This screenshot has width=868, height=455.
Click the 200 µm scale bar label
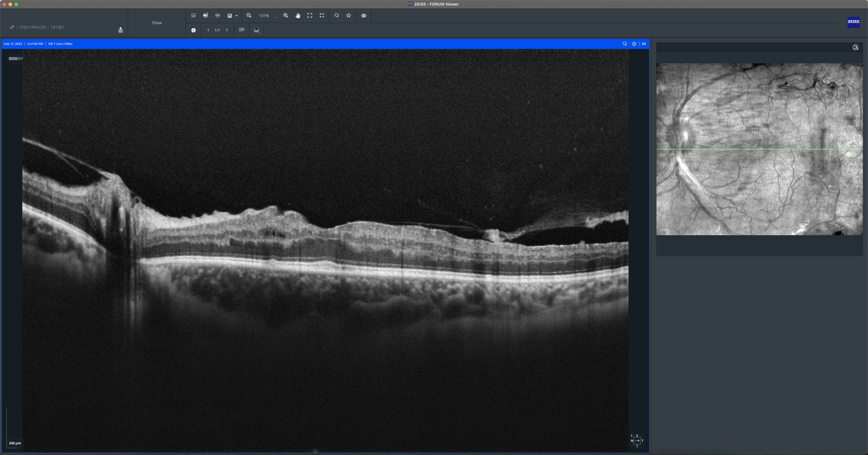pos(15,443)
